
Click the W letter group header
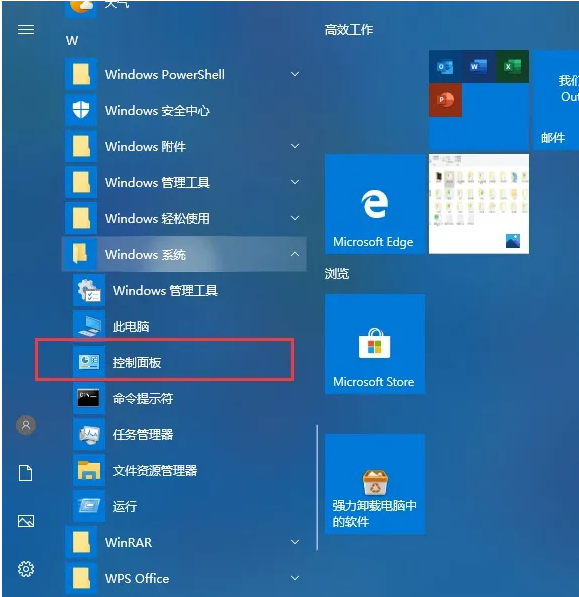[x=72, y=40]
